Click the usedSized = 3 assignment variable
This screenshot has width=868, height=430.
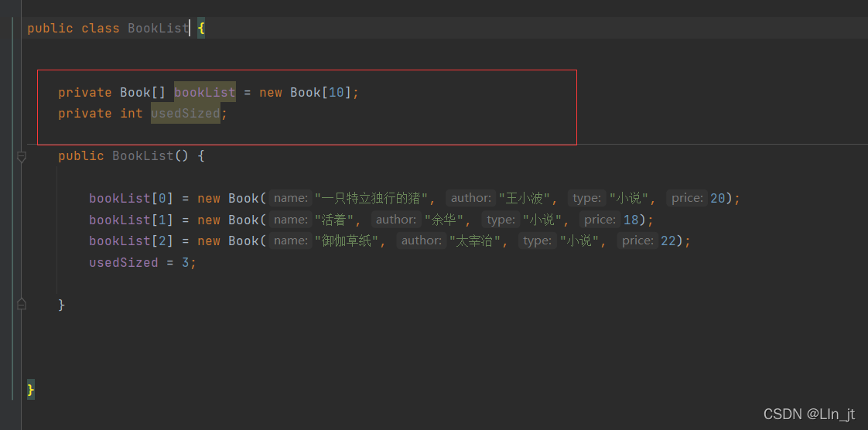tap(124, 262)
